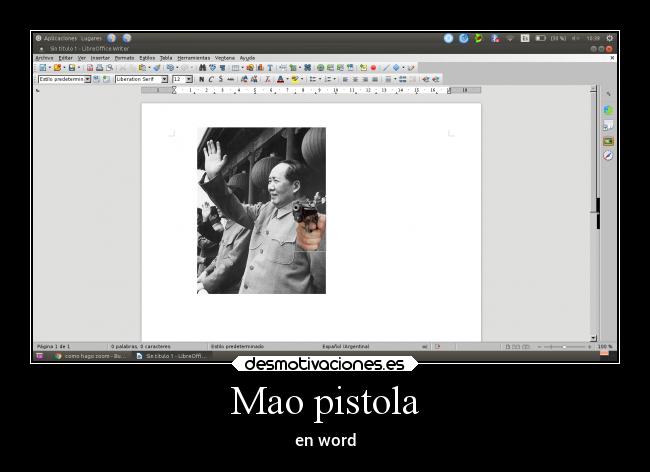
Task: Open the Formato menu
Action: [124, 58]
